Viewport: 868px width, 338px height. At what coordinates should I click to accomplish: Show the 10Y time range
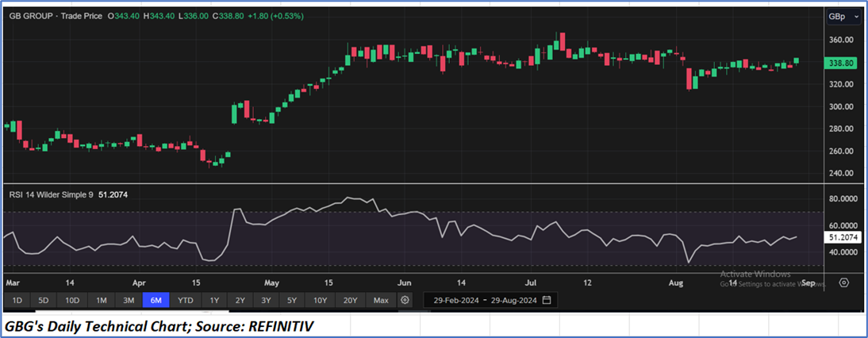click(x=321, y=300)
